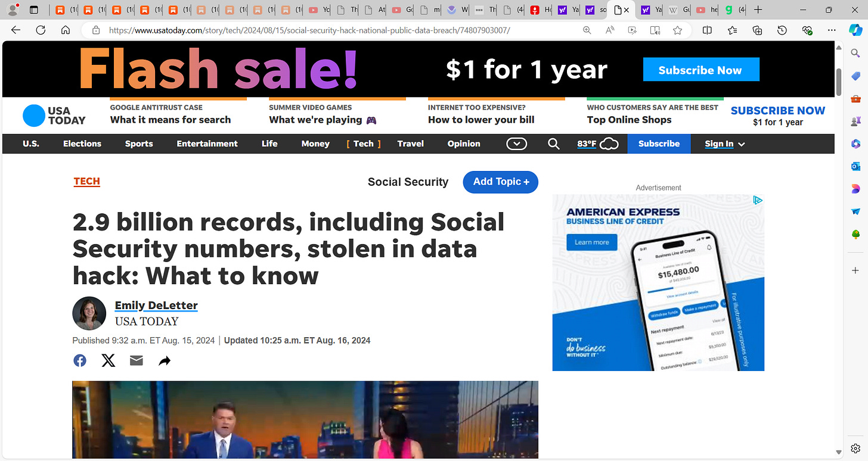Open Microsoft 365 in sidebar
The height and width of the screenshot is (461, 868).
click(855, 144)
